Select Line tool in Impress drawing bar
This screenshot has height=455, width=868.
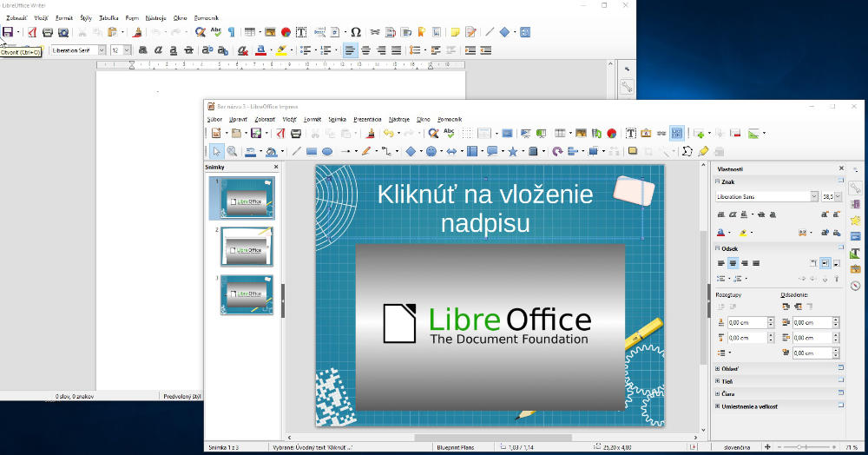297,151
